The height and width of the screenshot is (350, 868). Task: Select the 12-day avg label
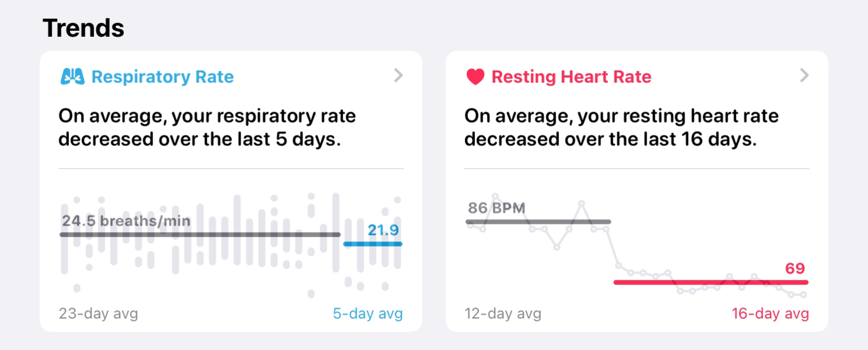(503, 314)
